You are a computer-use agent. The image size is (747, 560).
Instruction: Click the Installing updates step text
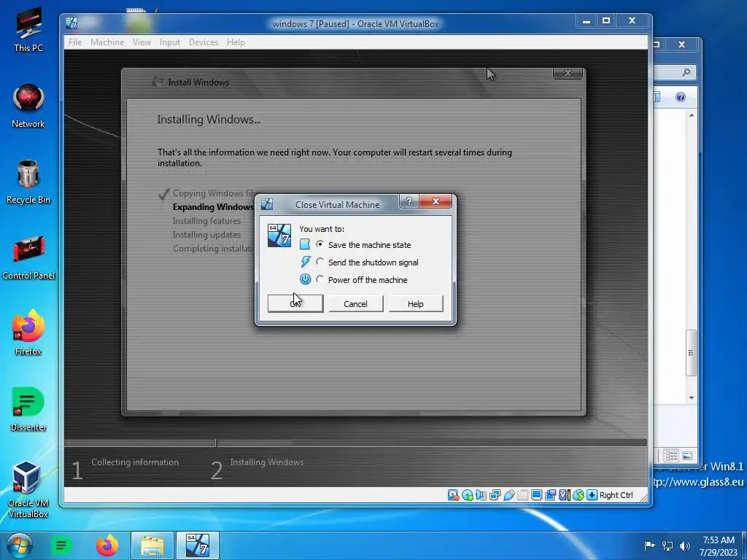[x=206, y=235]
